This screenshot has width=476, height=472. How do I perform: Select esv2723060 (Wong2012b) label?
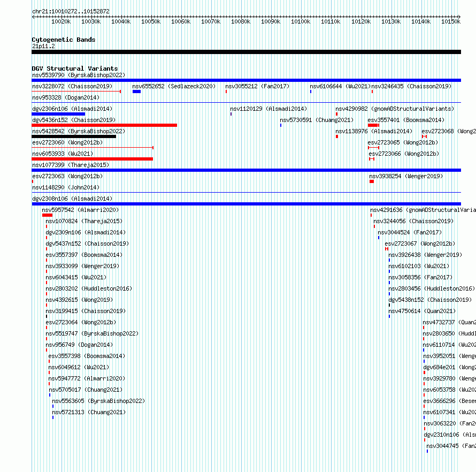coord(67,142)
